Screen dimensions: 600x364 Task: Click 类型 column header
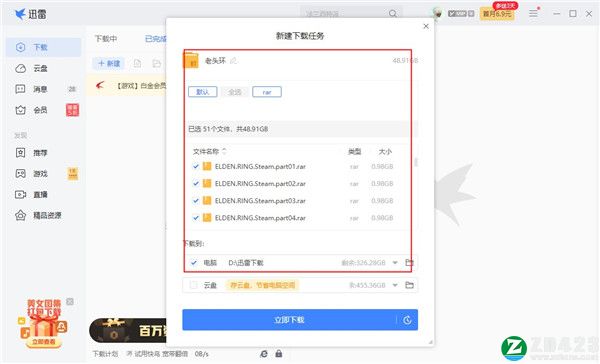(354, 152)
